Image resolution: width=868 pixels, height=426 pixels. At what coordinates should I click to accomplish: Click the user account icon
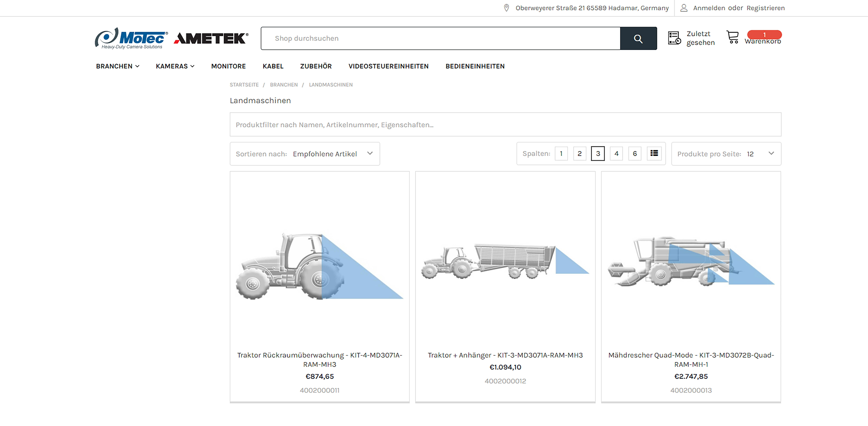(684, 8)
